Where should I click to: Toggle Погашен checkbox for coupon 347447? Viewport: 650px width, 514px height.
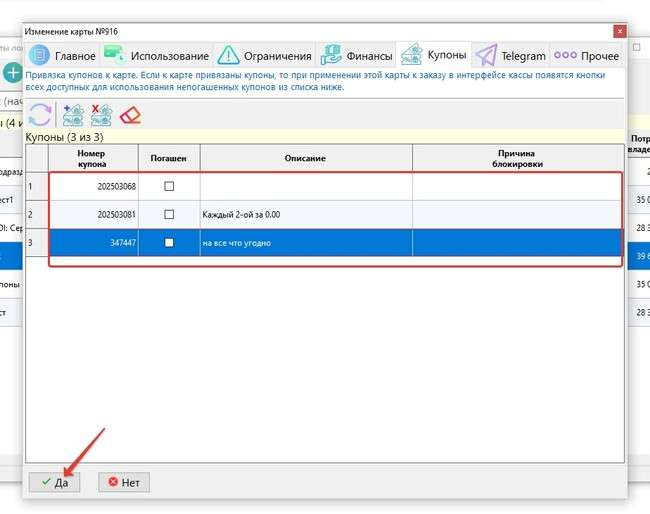[168, 242]
